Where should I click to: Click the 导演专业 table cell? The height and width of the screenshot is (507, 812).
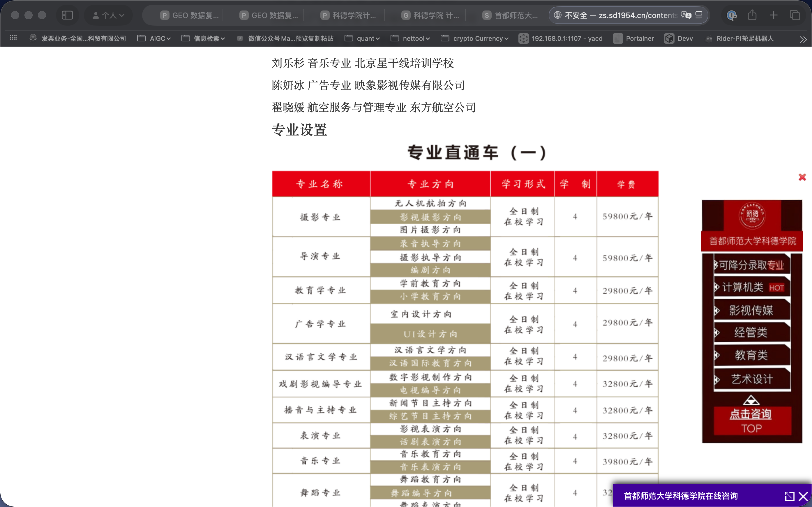click(321, 256)
